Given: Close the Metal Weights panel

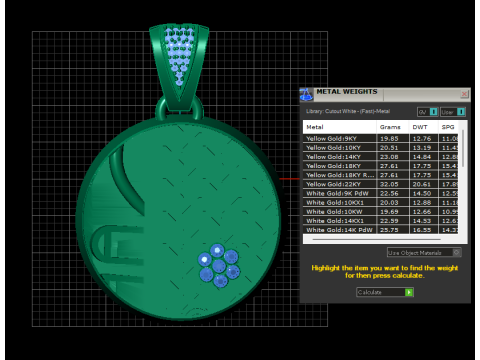Looking at the screenshot, I should pos(464,94).
